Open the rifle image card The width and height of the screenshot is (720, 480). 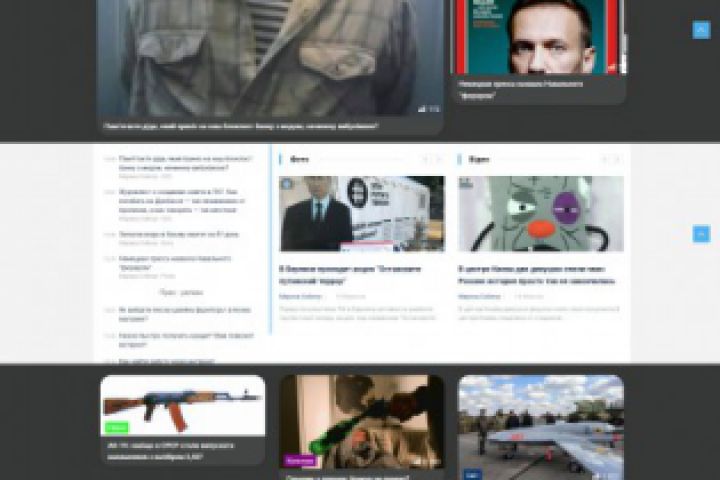point(183,405)
